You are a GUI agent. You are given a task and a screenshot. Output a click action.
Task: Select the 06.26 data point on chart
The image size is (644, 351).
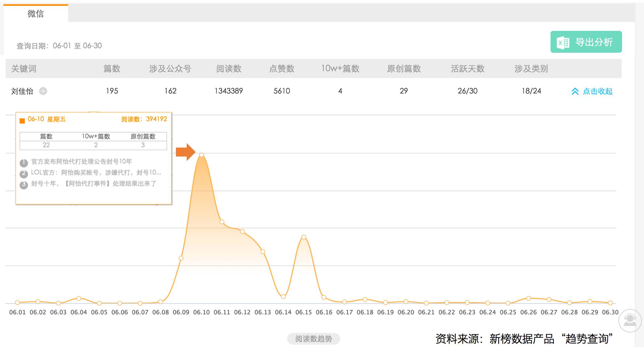[x=528, y=298]
